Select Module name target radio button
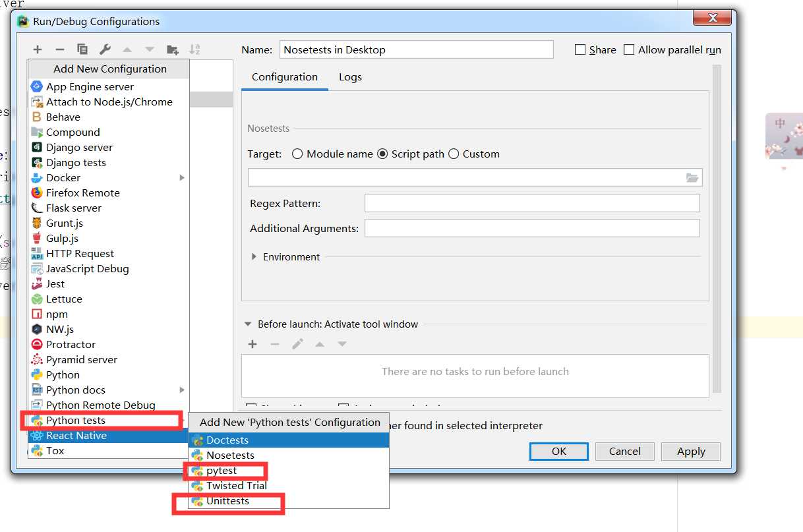The width and height of the screenshot is (803, 532). click(x=297, y=154)
